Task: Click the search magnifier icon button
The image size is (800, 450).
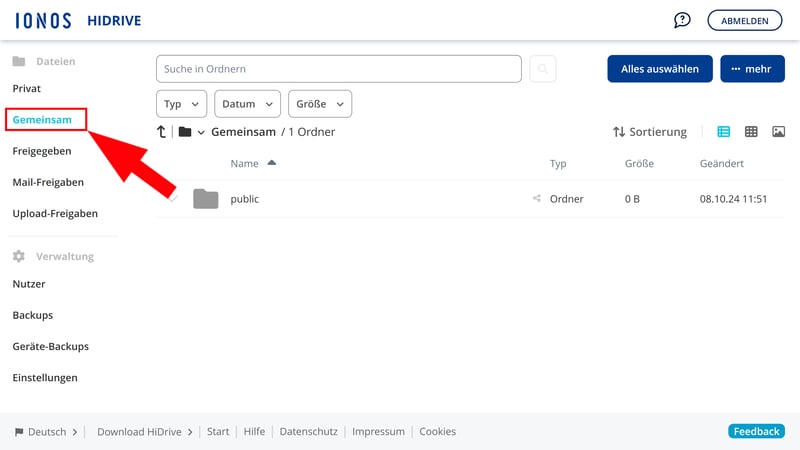Action: 543,69
